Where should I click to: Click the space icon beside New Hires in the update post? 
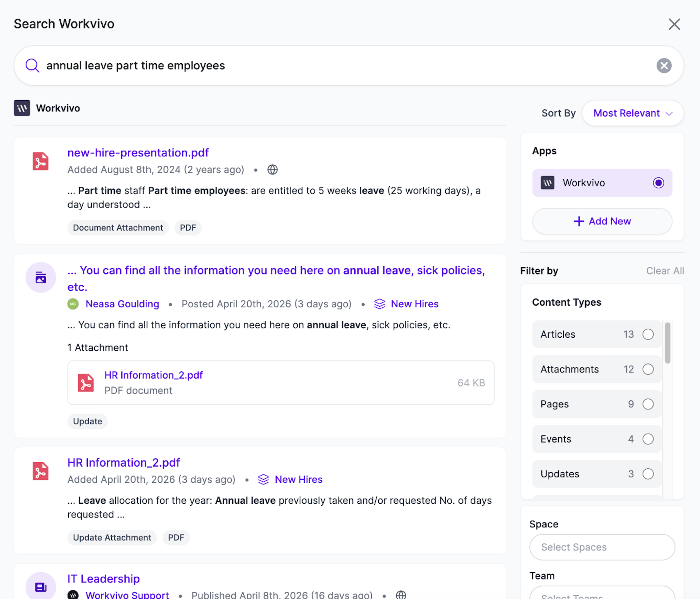pos(379,304)
